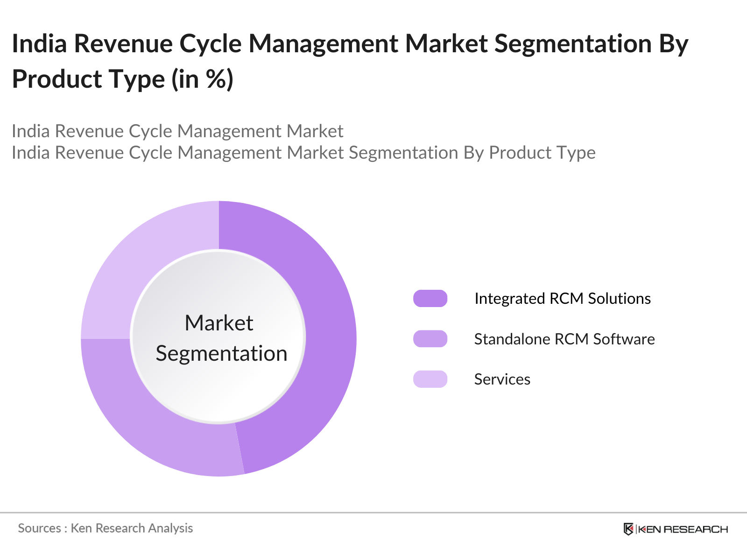Click the Services legend label
Viewport: 747px width, 560px height.
click(502, 379)
